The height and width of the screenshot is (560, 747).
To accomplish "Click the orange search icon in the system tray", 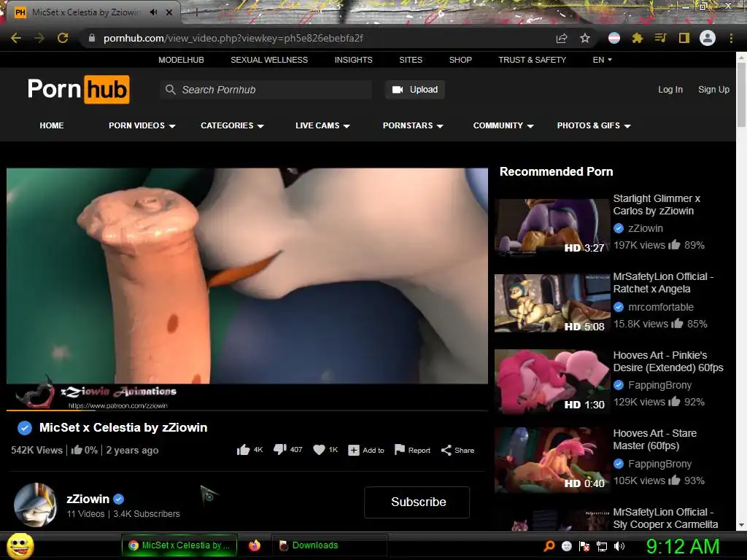I will (x=549, y=546).
